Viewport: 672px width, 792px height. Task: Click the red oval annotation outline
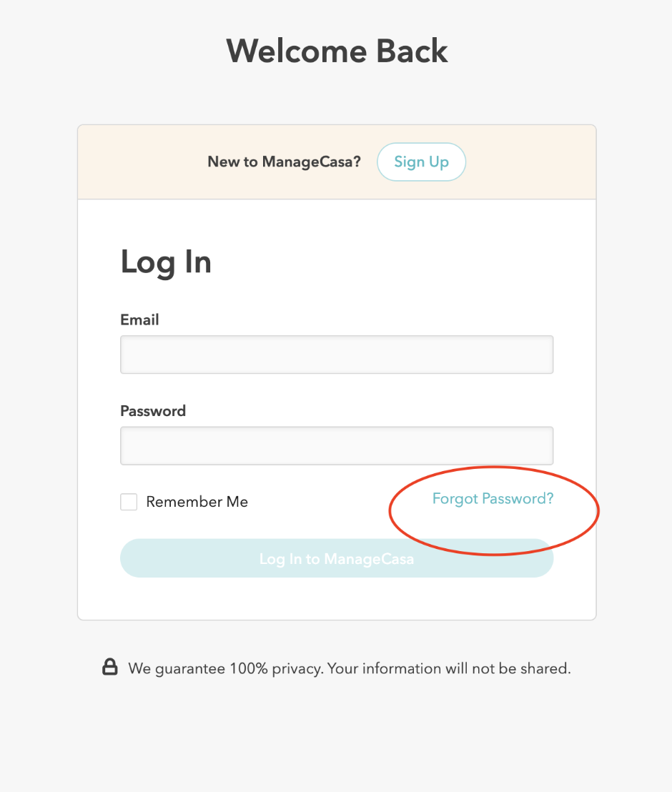pyautogui.click(x=598, y=509)
